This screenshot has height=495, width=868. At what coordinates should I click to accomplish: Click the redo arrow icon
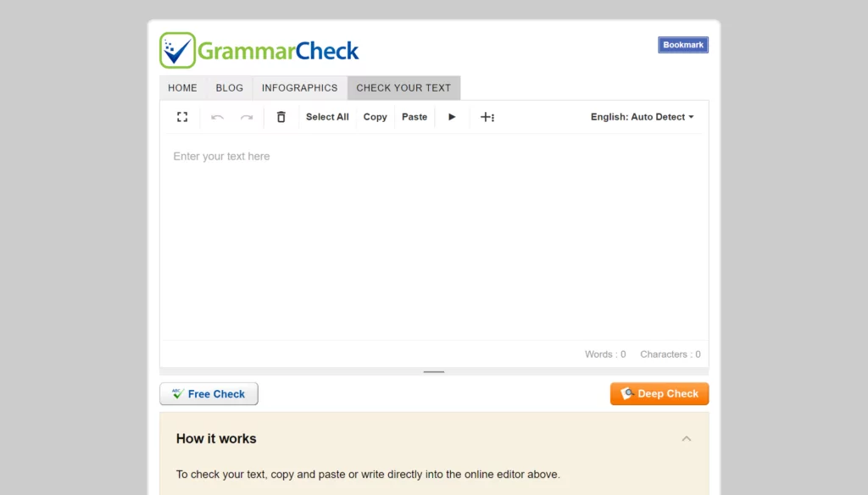coord(247,117)
